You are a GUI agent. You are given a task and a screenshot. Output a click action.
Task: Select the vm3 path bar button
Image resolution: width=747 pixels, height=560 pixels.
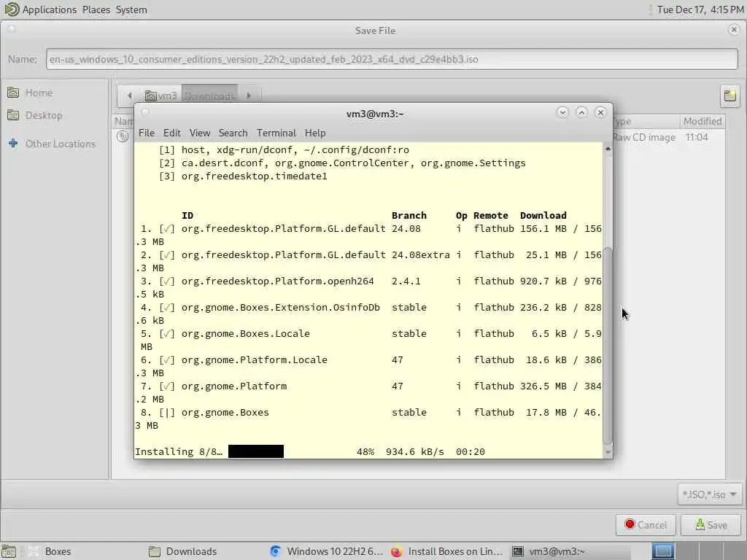161,96
